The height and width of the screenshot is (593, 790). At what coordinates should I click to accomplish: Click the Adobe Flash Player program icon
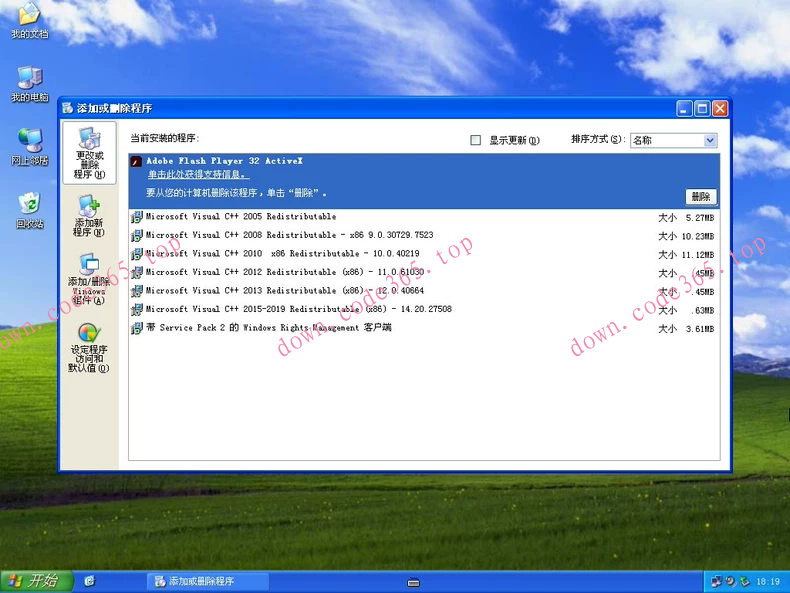coord(137,161)
